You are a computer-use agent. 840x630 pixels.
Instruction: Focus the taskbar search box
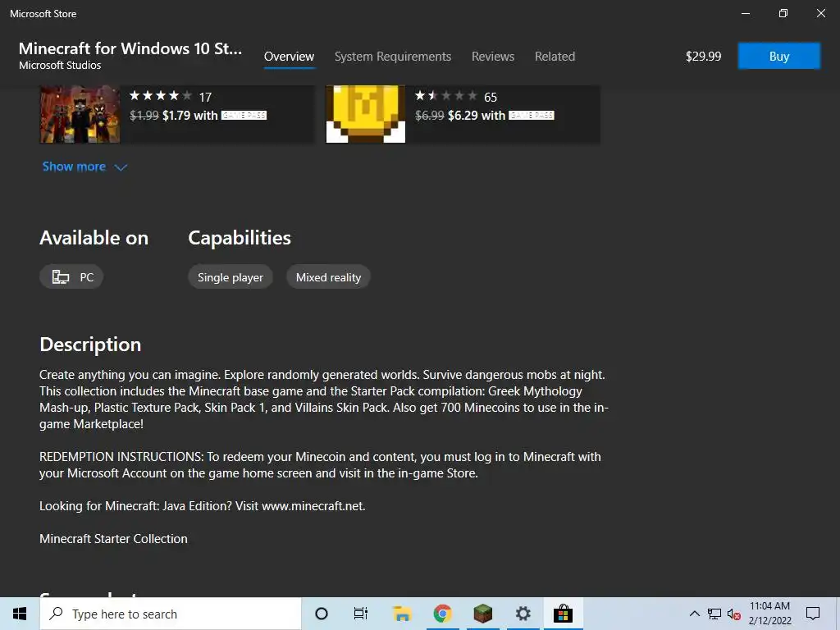coord(171,614)
